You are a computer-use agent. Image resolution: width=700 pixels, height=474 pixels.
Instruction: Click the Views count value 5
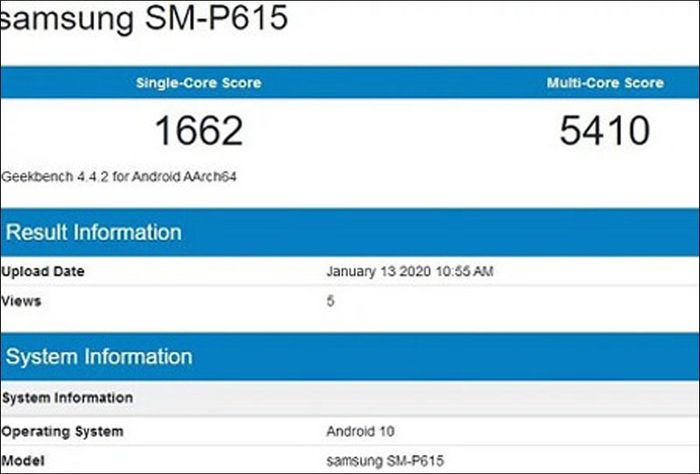tap(330, 301)
